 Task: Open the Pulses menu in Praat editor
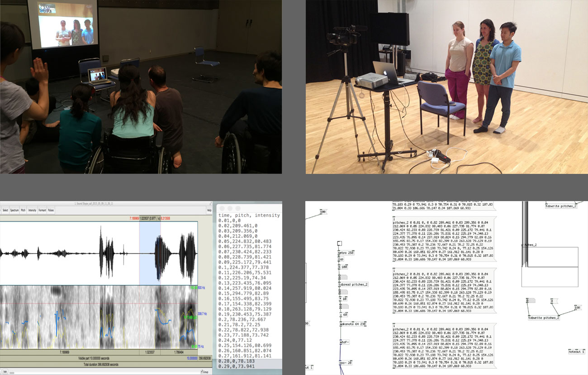pyautogui.click(x=51, y=210)
